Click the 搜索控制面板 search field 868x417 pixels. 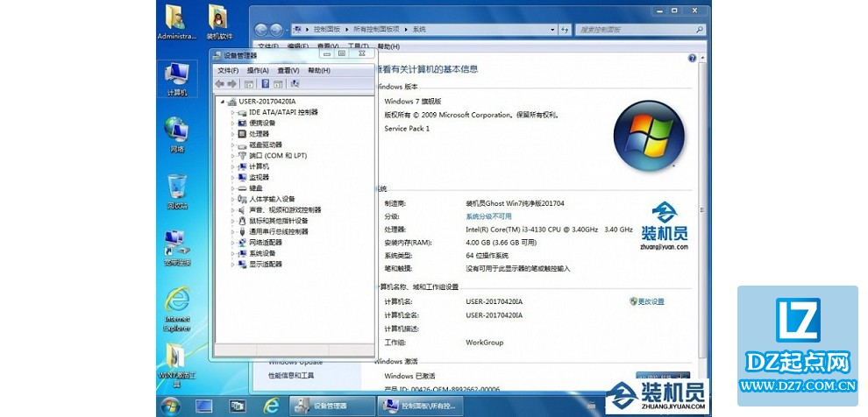click(641, 29)
